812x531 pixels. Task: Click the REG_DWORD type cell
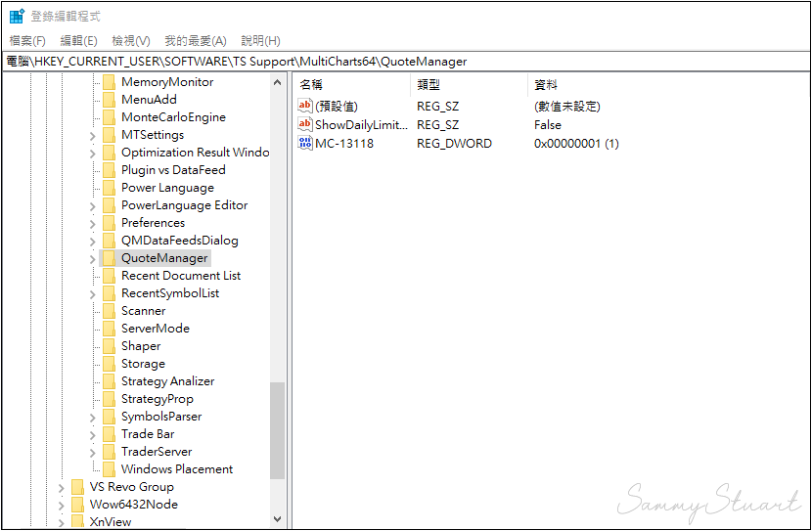pyautogui.click(x=454, y=144)
